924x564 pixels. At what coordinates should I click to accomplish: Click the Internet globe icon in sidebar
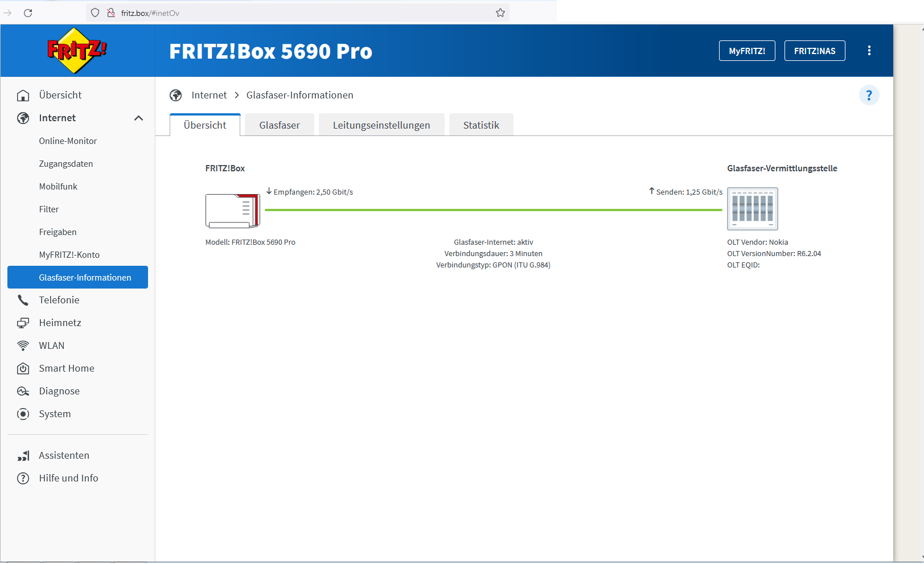point(23,118)
